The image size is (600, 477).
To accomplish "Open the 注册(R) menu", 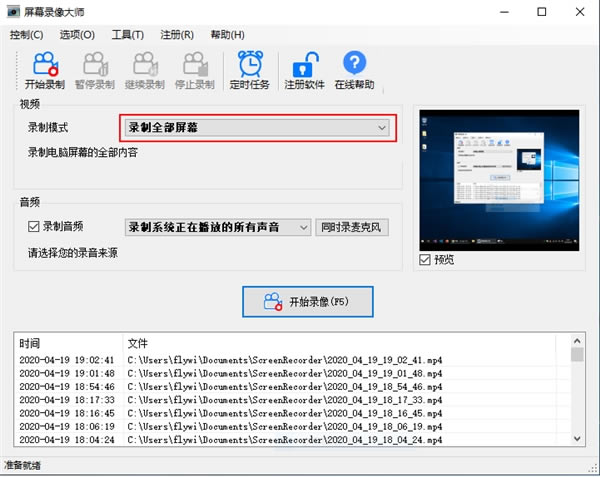I will (177, 35).
